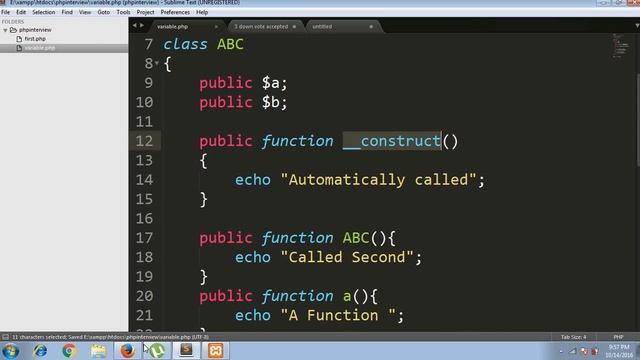Click the word 'class' on line 7

[x=185, y=44]
